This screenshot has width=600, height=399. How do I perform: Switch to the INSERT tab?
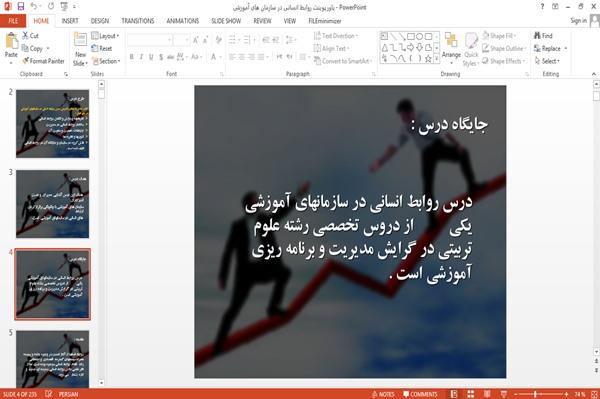tap(70, 21)
